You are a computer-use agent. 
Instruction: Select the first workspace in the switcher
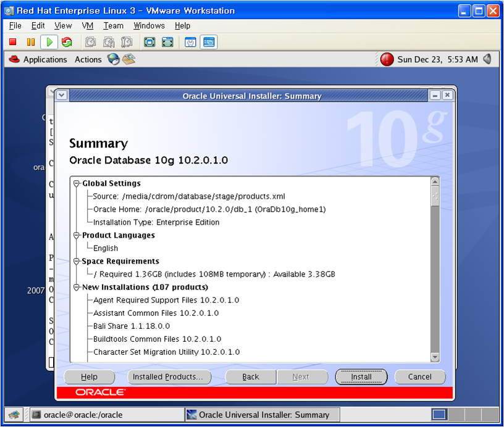coord(439,415)
